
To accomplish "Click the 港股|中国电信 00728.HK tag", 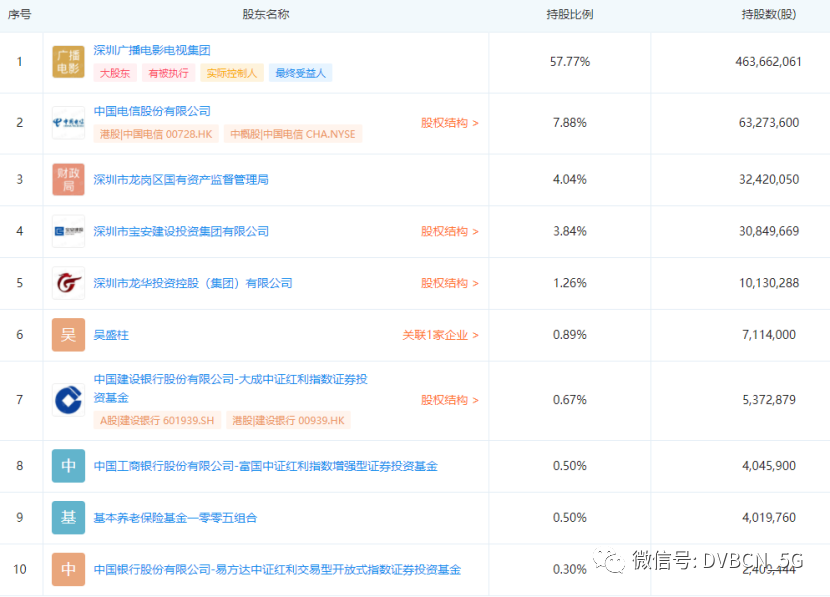I will tap(156, 134).
